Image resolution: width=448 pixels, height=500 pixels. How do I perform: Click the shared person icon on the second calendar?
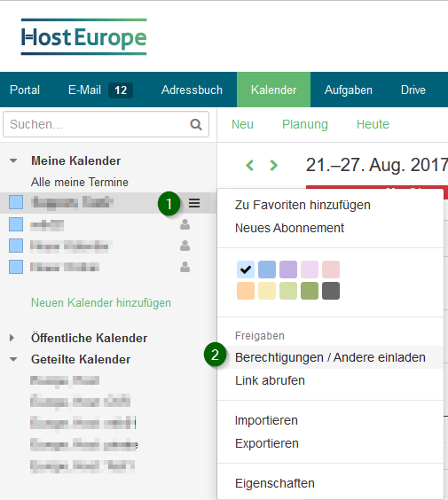185,224
